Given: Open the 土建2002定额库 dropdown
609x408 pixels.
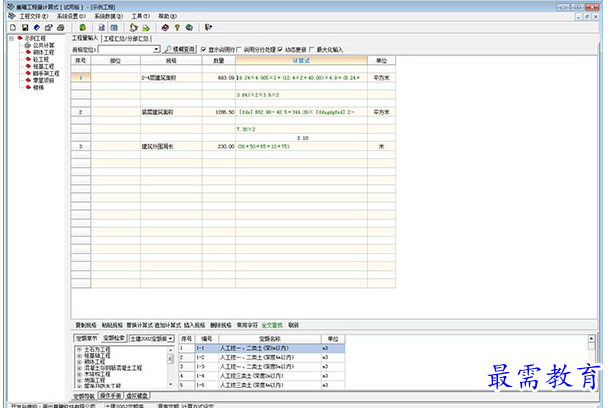Looking at the screenshot, I should (x=170, y=339).
